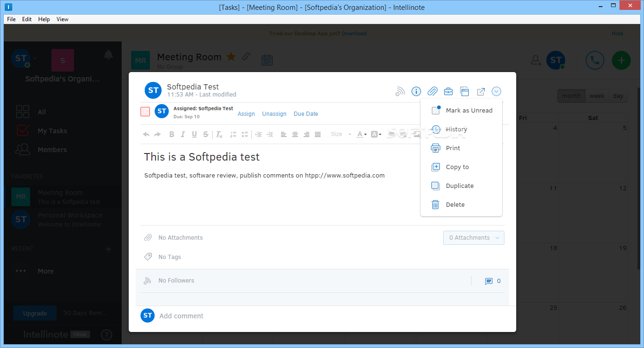Viewport: 644px width, 348px height.
Task: Insert a hyperlink
Action: pyautogui.click(x=391, y=134)
